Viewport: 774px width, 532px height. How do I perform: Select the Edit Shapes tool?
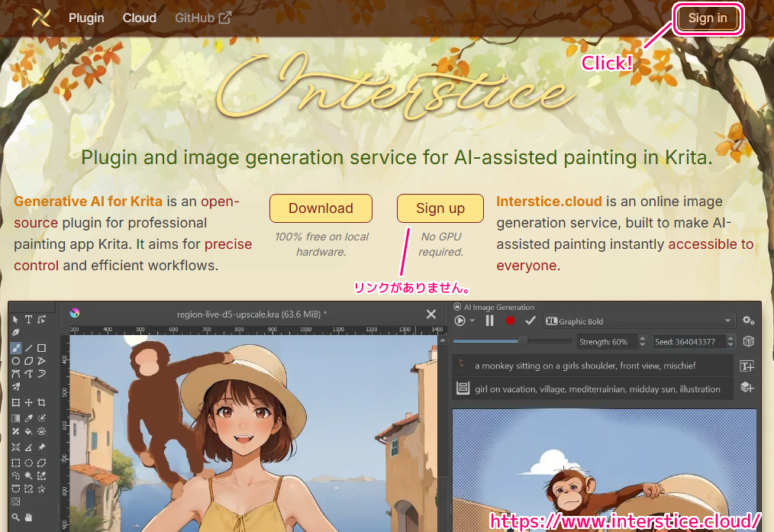42,319
